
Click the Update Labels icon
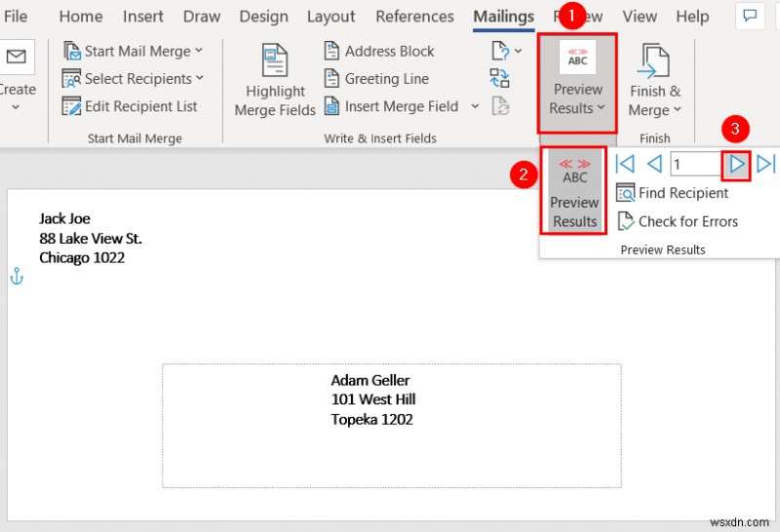pyautogui.click(x=500, y=106)
